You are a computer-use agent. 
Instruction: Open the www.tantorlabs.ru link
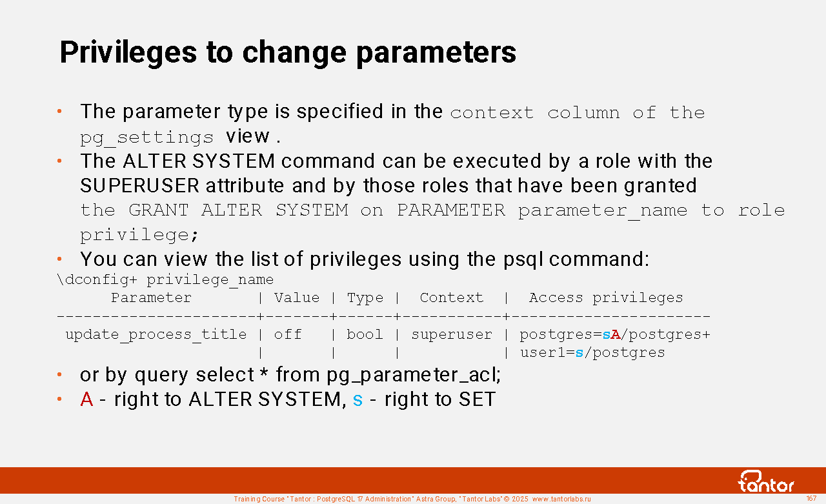[x=561, y=499]
